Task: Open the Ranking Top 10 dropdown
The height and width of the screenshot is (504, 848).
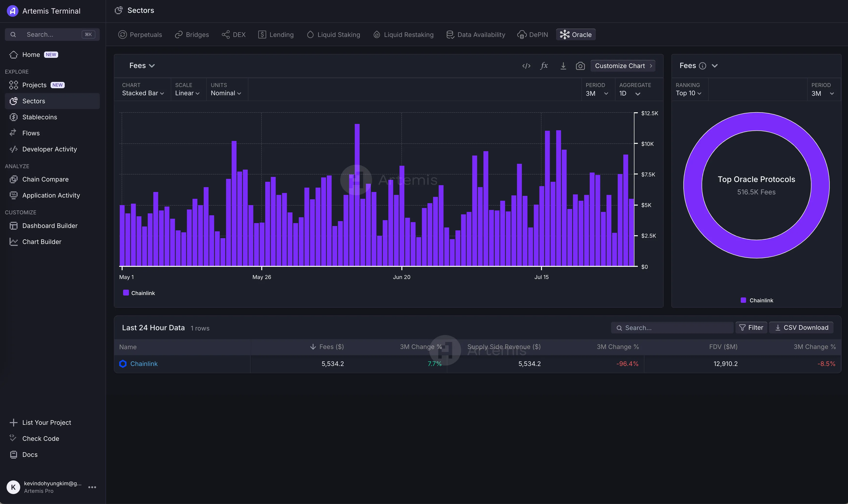Action: [688, 93]
